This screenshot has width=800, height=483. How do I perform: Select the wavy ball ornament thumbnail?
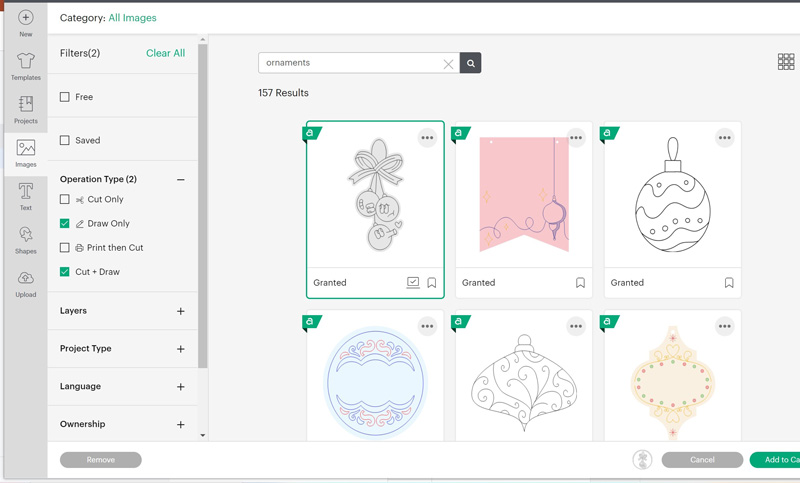[x=672, y=194]
